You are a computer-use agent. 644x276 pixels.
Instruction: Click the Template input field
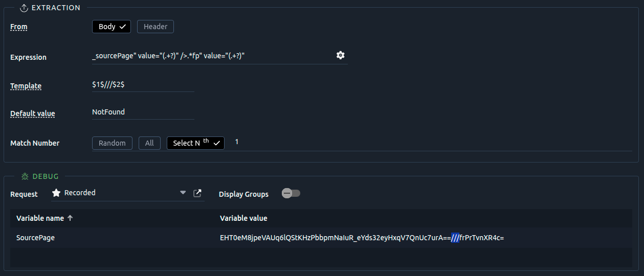coord(142,84)
